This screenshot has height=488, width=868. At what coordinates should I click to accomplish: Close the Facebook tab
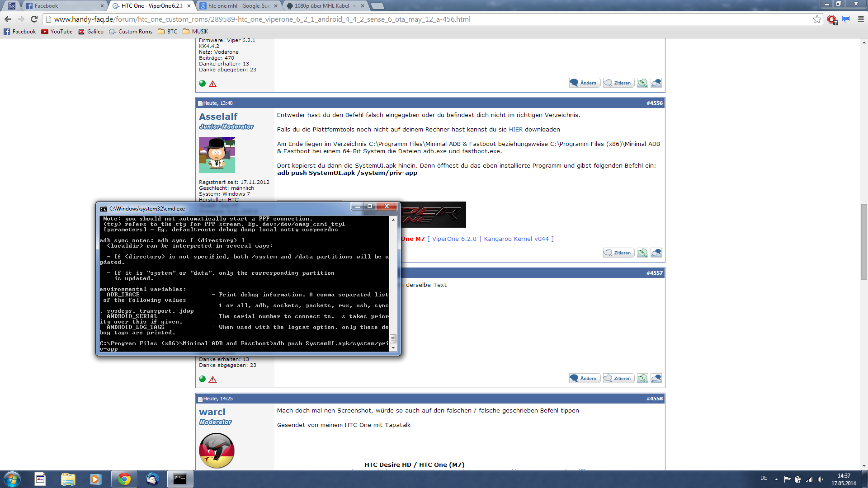tap(102, 6)
